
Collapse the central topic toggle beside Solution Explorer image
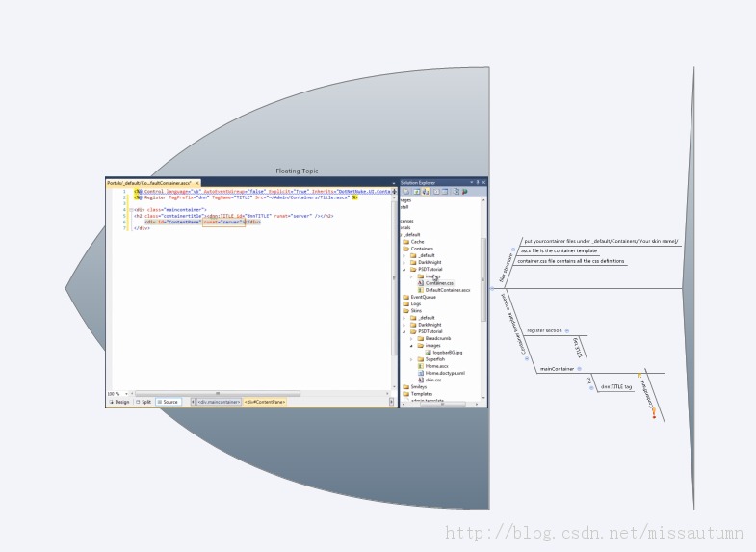[492, 289]
